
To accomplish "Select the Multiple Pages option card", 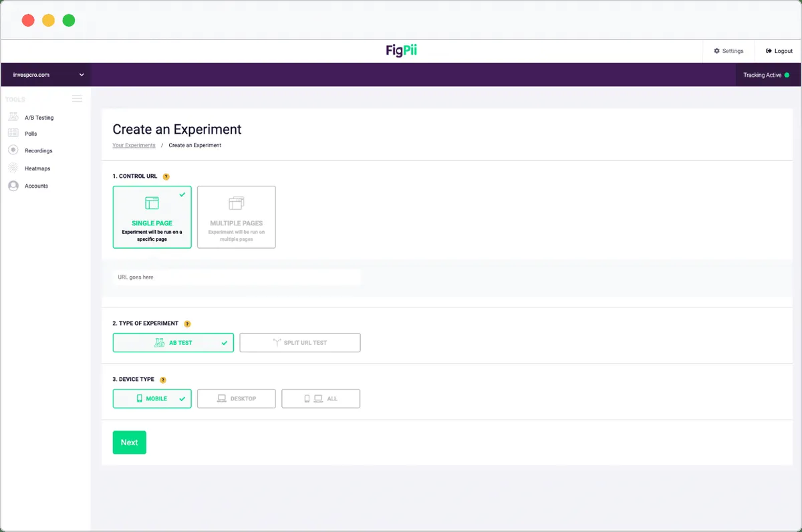I will [x=237, y=217].
